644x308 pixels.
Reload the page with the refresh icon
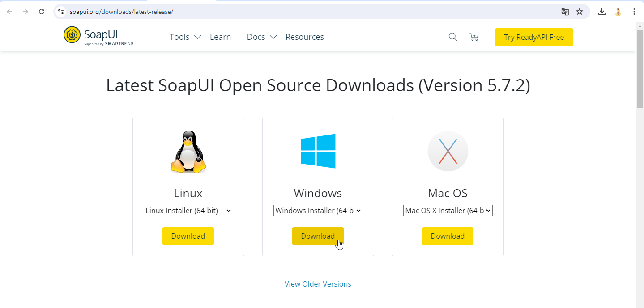click(42, 12)
